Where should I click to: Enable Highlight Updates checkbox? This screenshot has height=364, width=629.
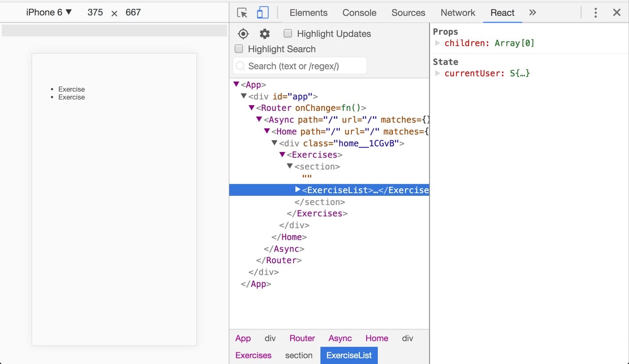coord(288,33)
